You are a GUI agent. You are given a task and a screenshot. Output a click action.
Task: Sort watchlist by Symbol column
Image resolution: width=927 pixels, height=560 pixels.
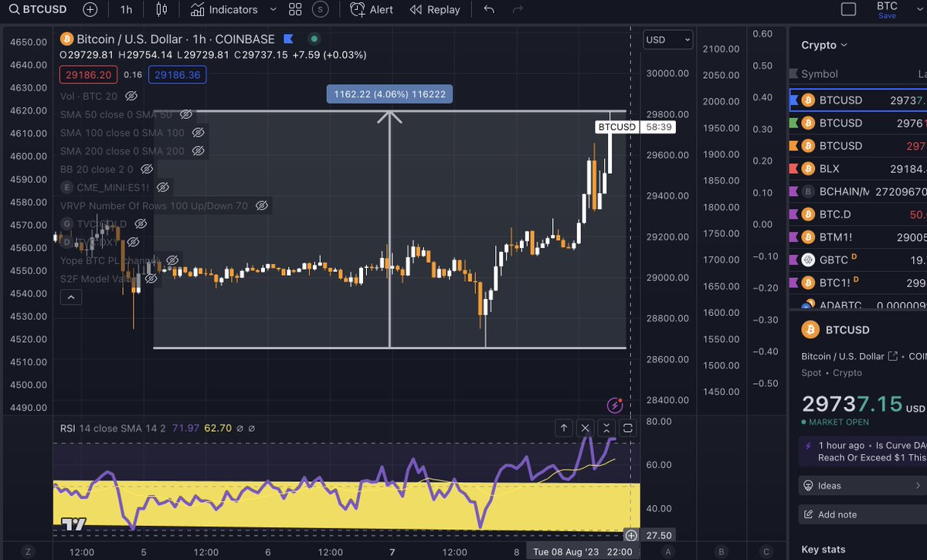coord(820,74)
